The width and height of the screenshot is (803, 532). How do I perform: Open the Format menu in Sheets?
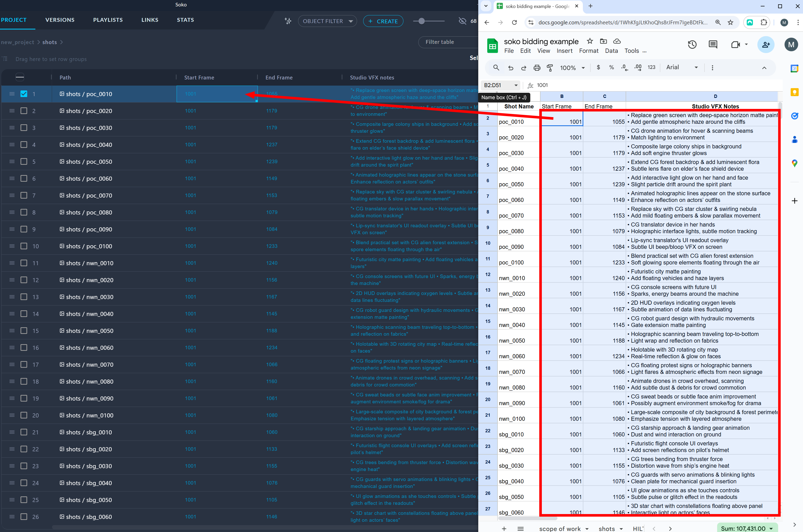point(588,51)
